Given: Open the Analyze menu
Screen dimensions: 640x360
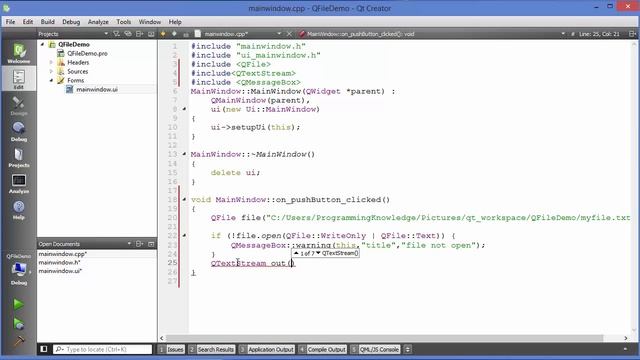Looking at the screenshot, I should click(98, 22).
